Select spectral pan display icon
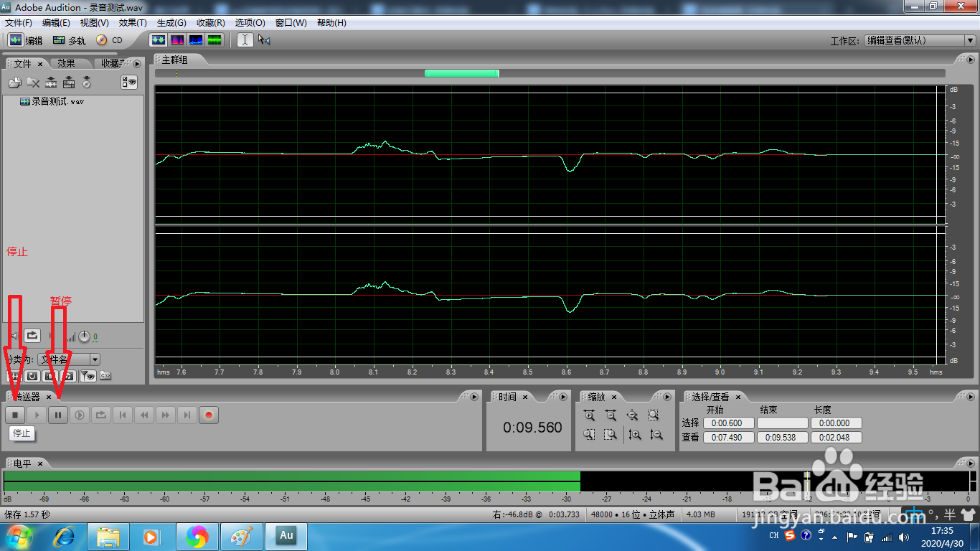This screenshot has height=551, width=980. pos(196,40)
